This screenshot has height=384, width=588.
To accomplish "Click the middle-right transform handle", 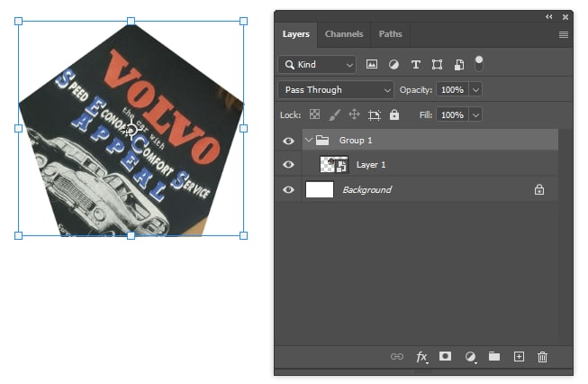I will coord(243,128).
